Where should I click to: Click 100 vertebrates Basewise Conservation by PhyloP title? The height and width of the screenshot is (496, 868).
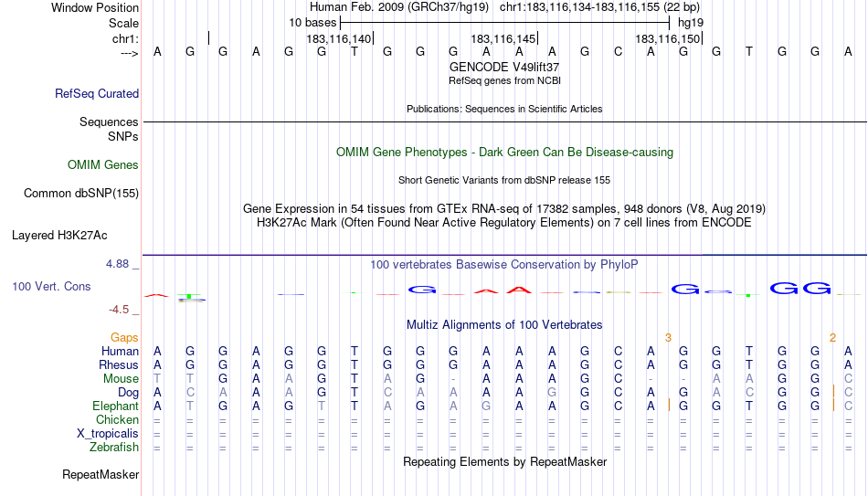[x=504, y=265]
